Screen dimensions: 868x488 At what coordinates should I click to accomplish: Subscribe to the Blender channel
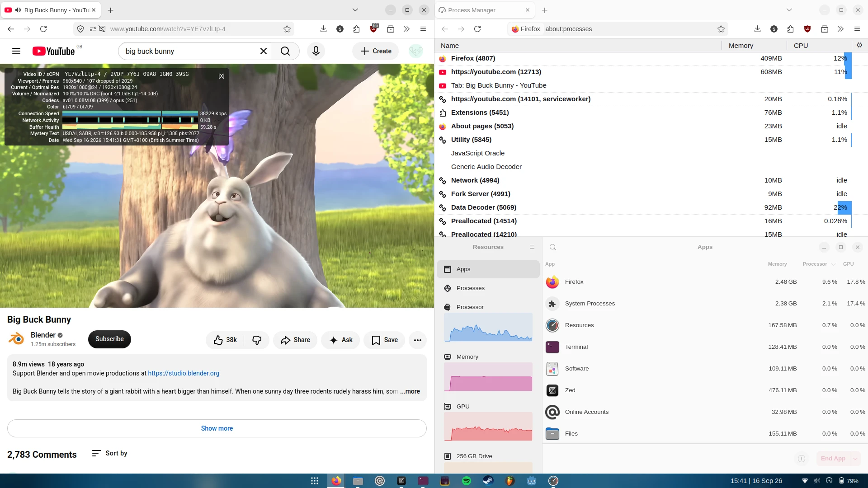109,339
